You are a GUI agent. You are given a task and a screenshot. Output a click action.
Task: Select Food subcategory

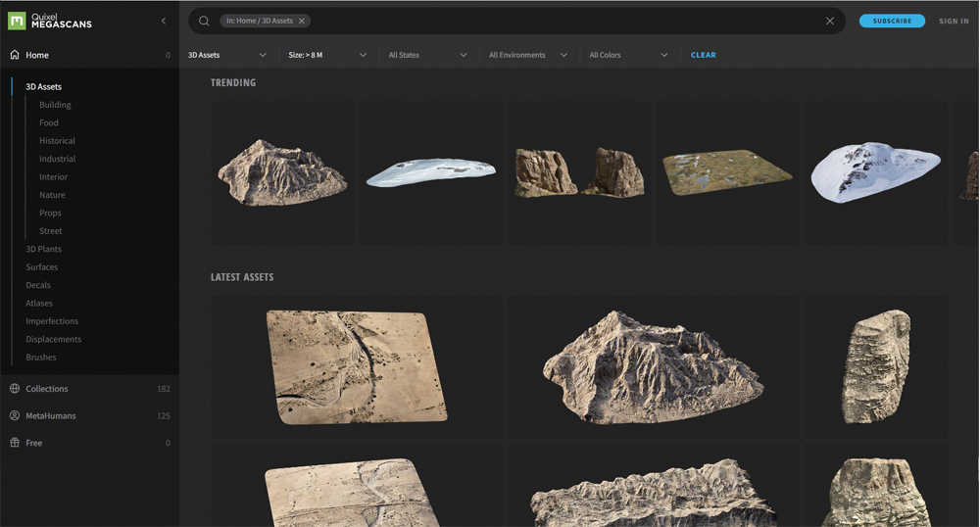pos(49,123)
